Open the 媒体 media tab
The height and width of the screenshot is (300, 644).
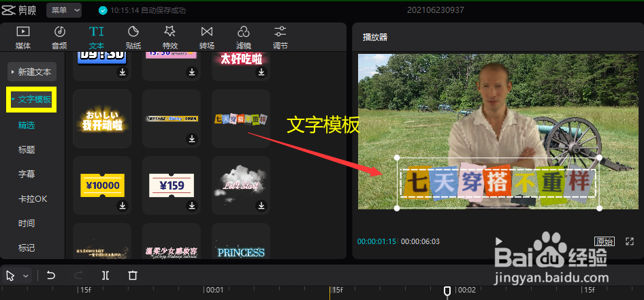[x=23, y=37]
